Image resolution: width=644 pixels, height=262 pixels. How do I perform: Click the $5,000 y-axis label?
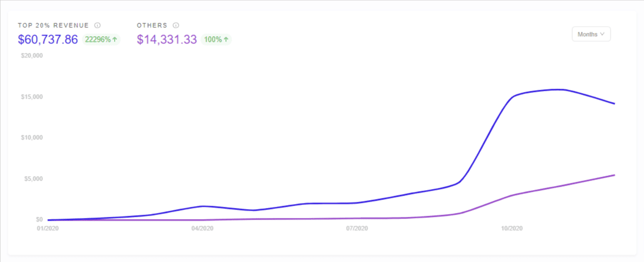tap(32, 179)
